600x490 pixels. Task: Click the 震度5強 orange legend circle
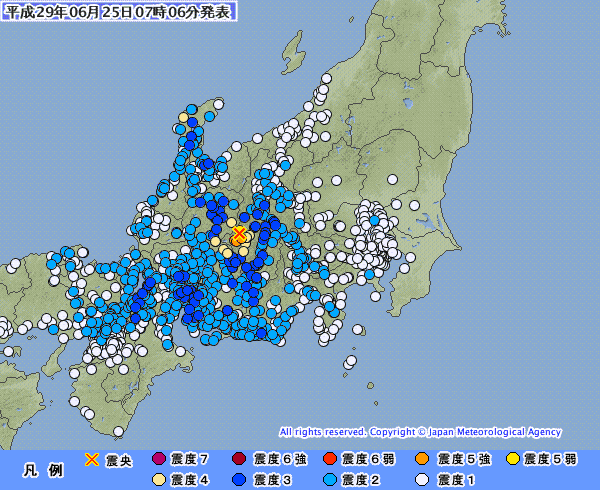click(x=422, y=459)
